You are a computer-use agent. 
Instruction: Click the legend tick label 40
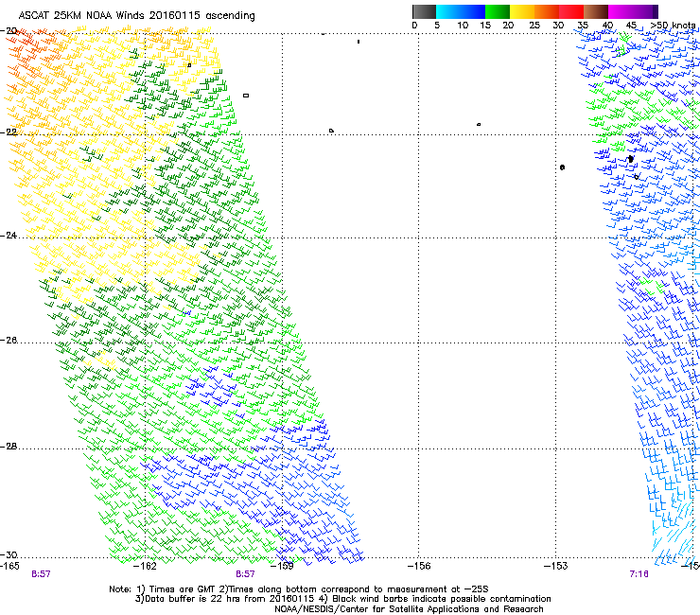point(607,26)
